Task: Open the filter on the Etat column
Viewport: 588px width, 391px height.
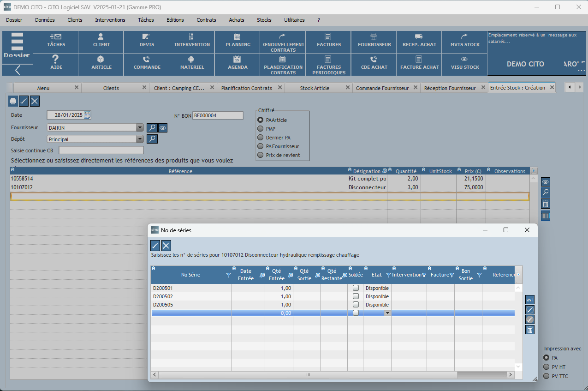Action: [388, 275]
